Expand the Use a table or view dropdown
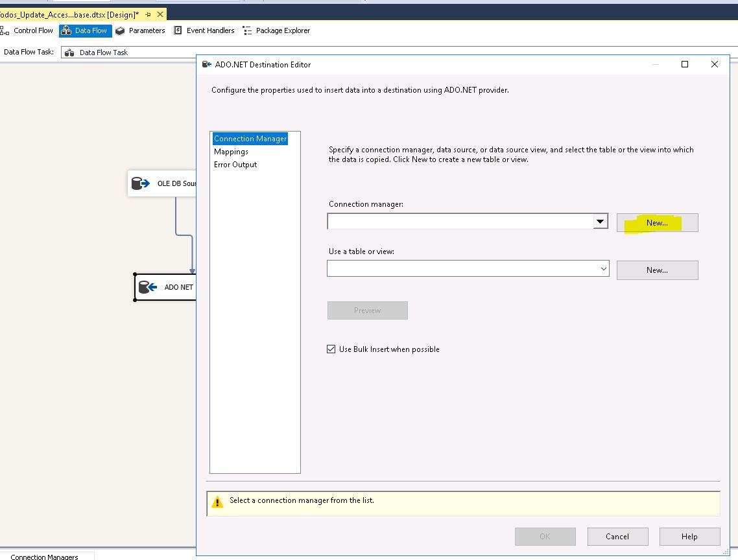Viewport: 738px width, 560px height. pyautogui.click(x=603, y=268)
